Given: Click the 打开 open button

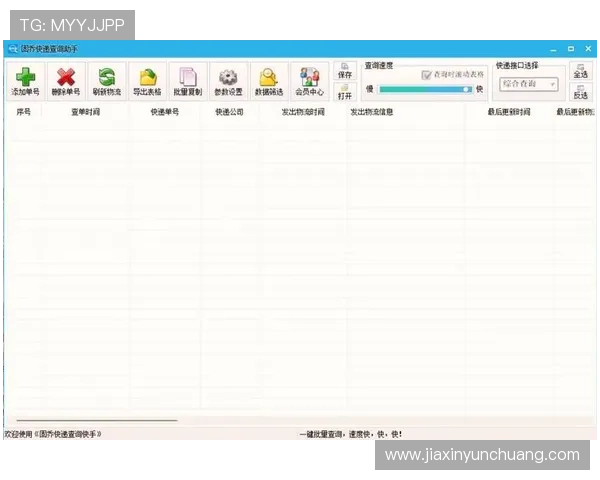Looking at the screenshot, I should pos(345,92).
